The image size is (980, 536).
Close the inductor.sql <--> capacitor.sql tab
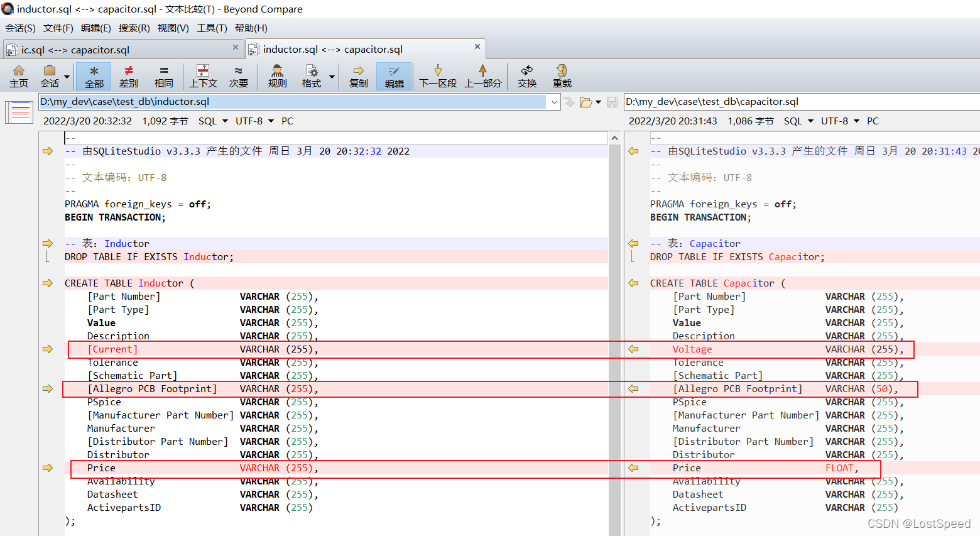click(477, 46)
